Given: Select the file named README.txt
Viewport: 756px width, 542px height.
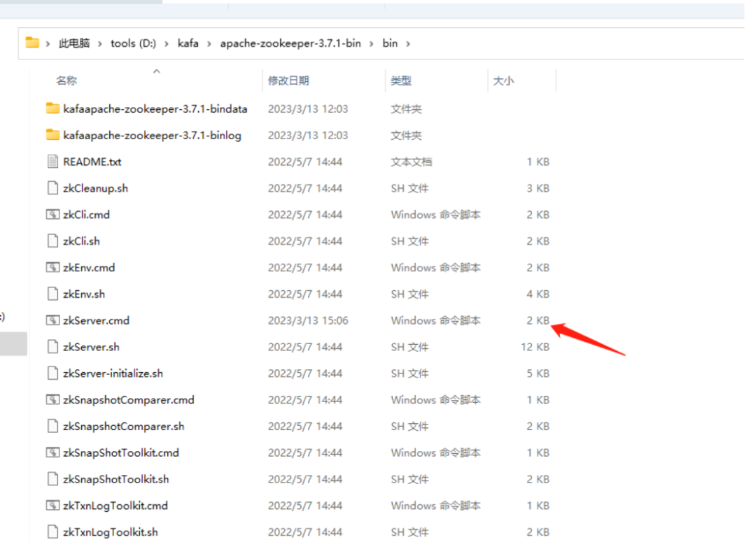Looking at the screenshot, I should pos(92,162).
